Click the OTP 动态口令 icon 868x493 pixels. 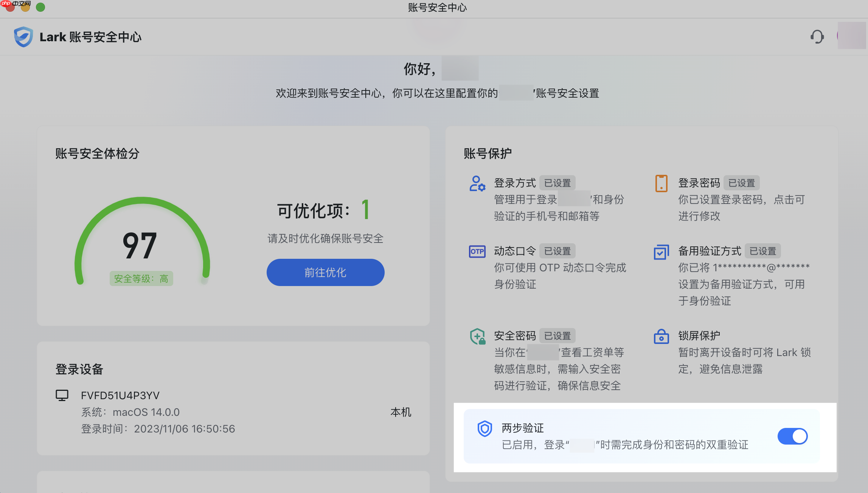pyautogui.click(x=477, y=252)
